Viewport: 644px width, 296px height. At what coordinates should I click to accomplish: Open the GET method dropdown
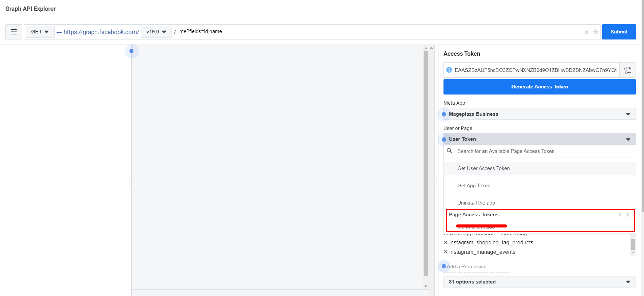click(40, 32)
